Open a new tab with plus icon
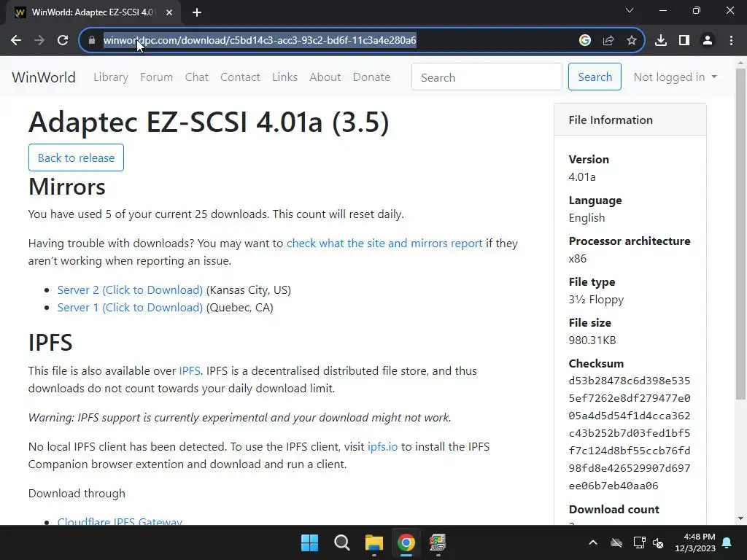 pos(197,12)
